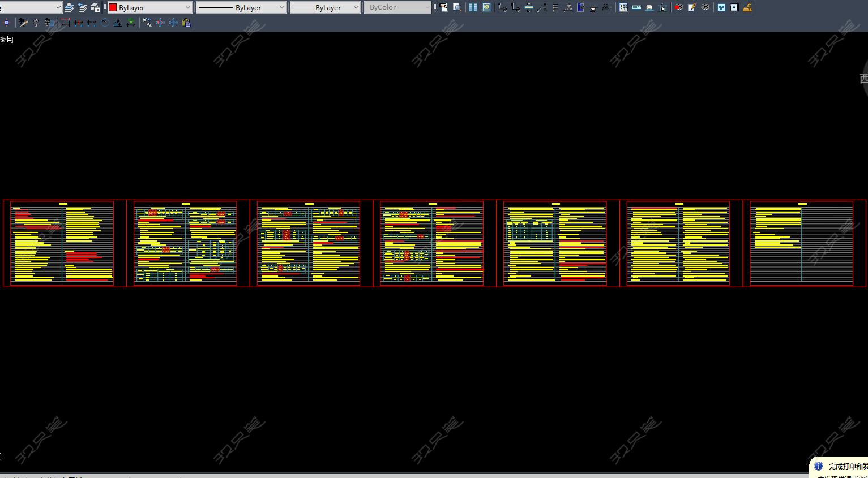
Task: Click the two-column layout icon
Action: (x=473, y=7)
